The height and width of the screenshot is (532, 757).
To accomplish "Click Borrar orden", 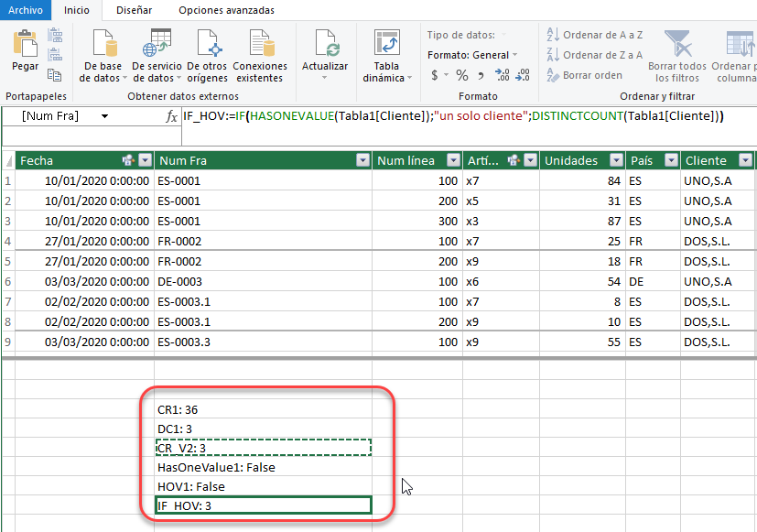I will [x=585, y=75].
